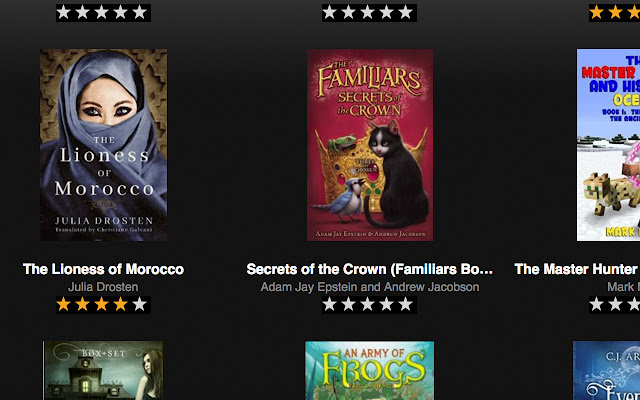Click third star under Secrets of the Crown
Viewport: 640px width, 400px height.
[367, 304]
